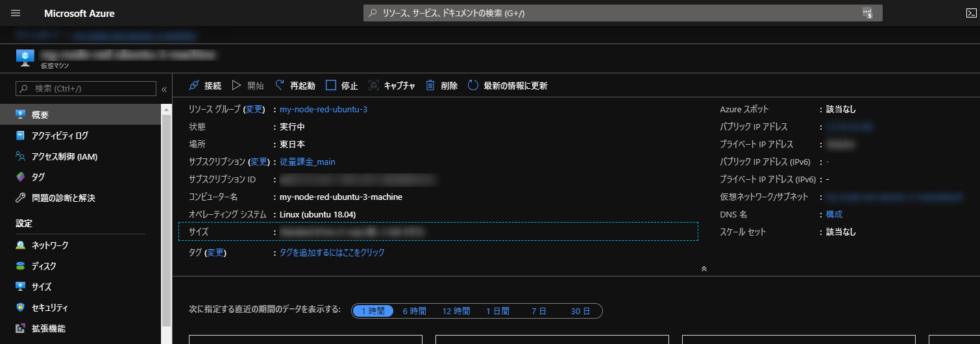This screenshot has height=344, width=980.
Task: Click the キャプチャ capture icon
Action: point(374,86)
